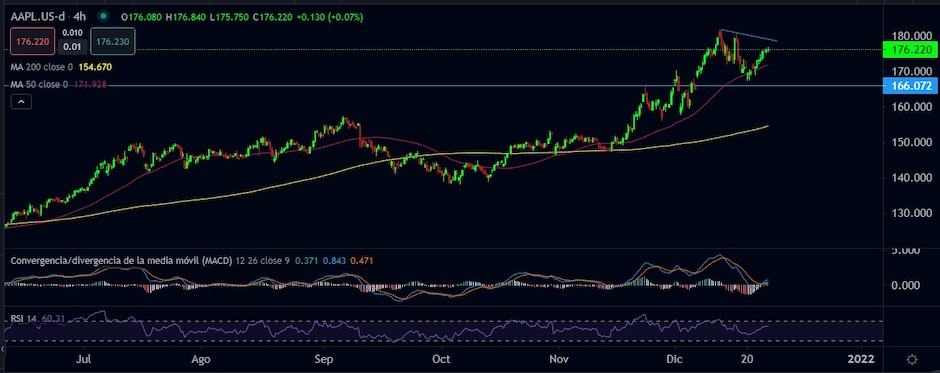The height and width of the screenshot is (373, 940).
Task: Click the RSI value 60.31
Action: click(x=52, y=318)
